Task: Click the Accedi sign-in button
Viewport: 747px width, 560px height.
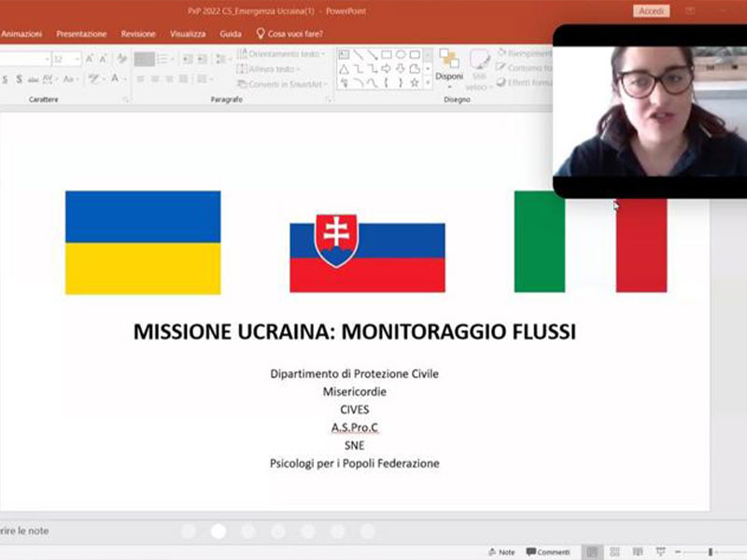Action: 651,11
